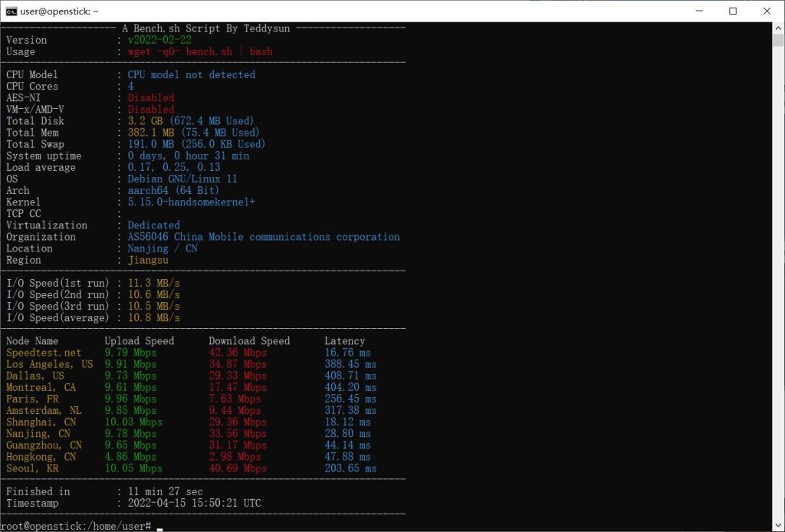Click Finished in 11 min 27 sec

166,491
